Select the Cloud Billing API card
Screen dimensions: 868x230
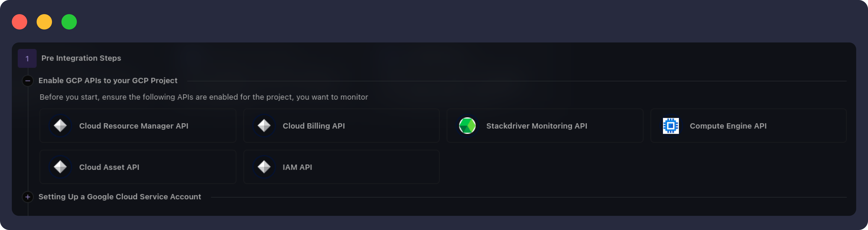341,126
